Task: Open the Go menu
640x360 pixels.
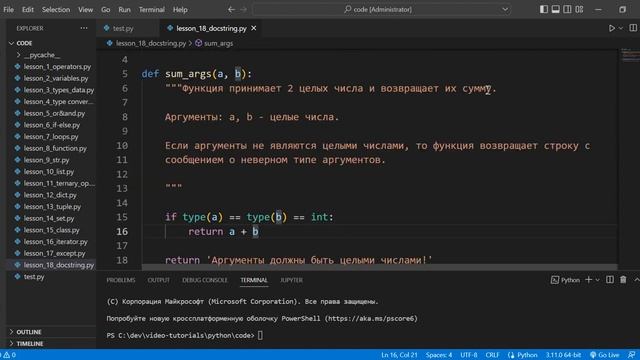Action: (x=106, y=9)
